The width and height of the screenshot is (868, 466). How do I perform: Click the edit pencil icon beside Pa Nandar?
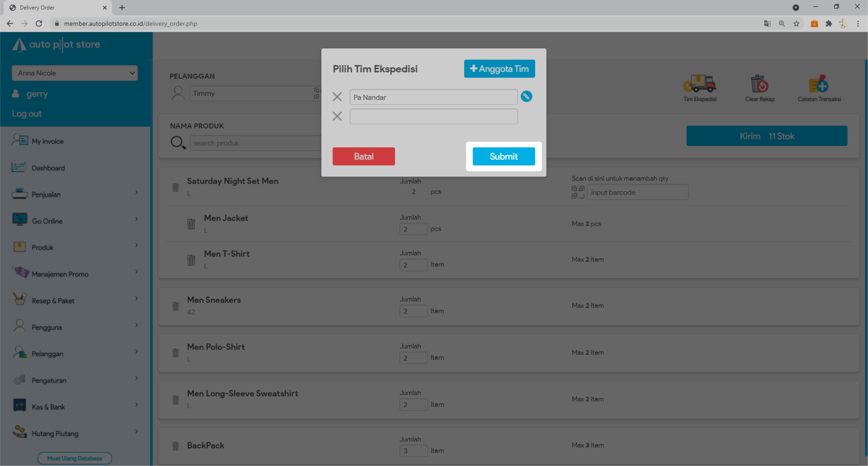[x=526, y=97]
